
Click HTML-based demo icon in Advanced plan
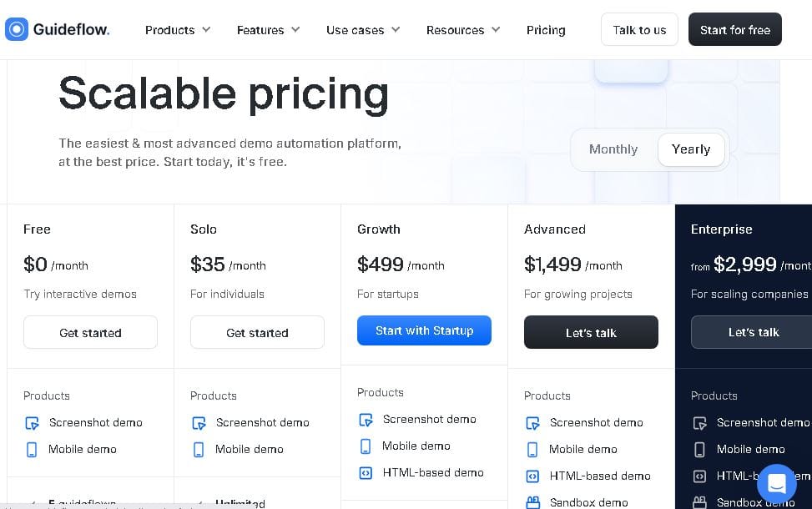[x=532, y=476]
